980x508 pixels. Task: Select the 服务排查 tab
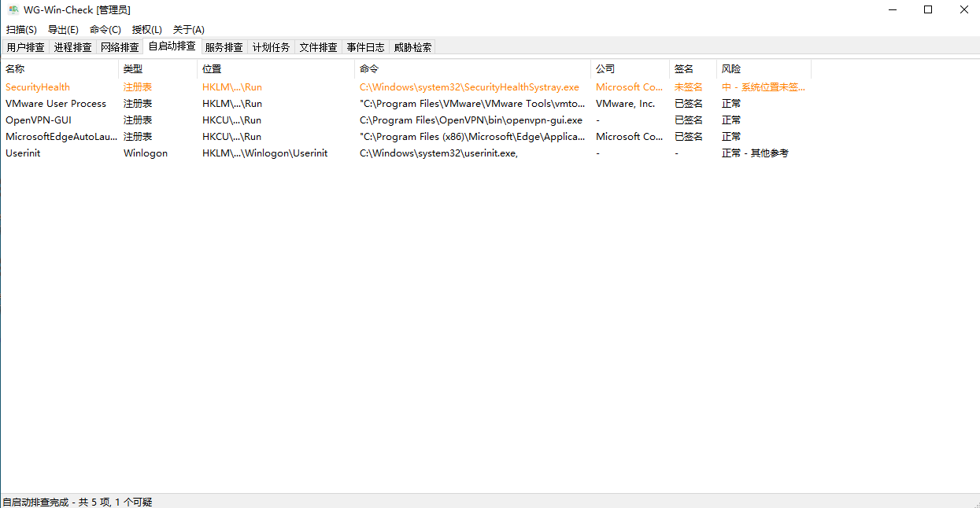click(224, 47)
